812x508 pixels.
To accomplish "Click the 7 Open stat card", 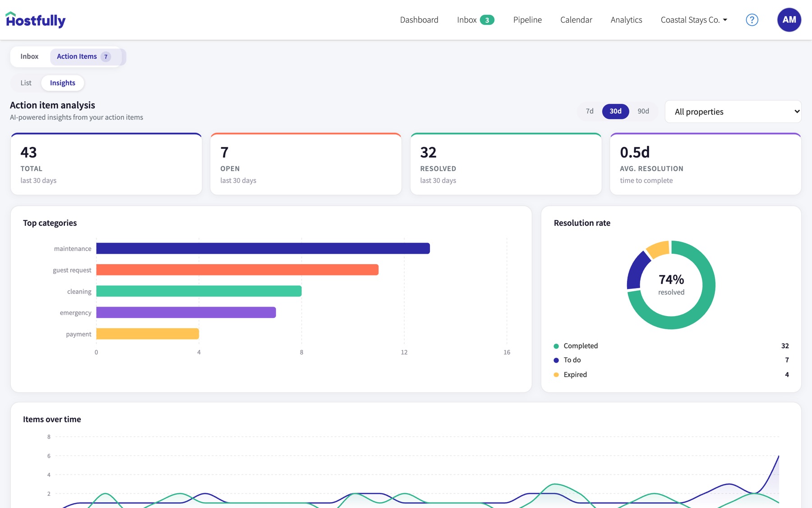I will click(306, 164).
